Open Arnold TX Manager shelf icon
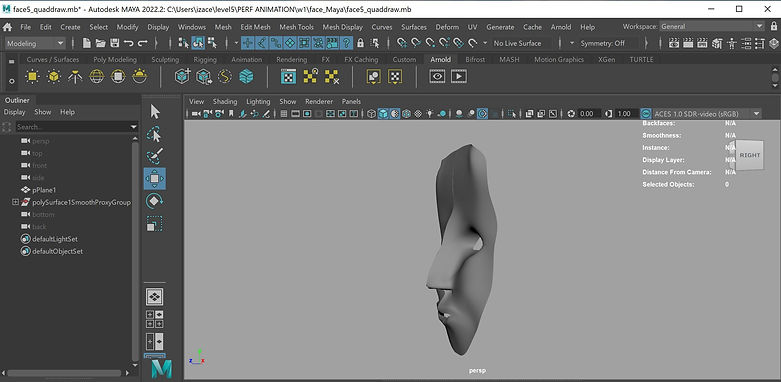781x382 pixels. coord(288,77)
